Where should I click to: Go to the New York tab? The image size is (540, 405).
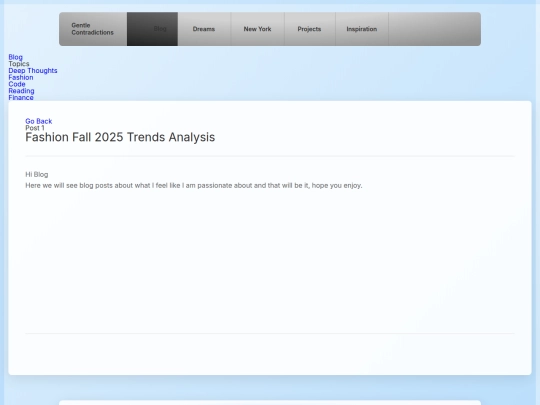coord(257,29)
